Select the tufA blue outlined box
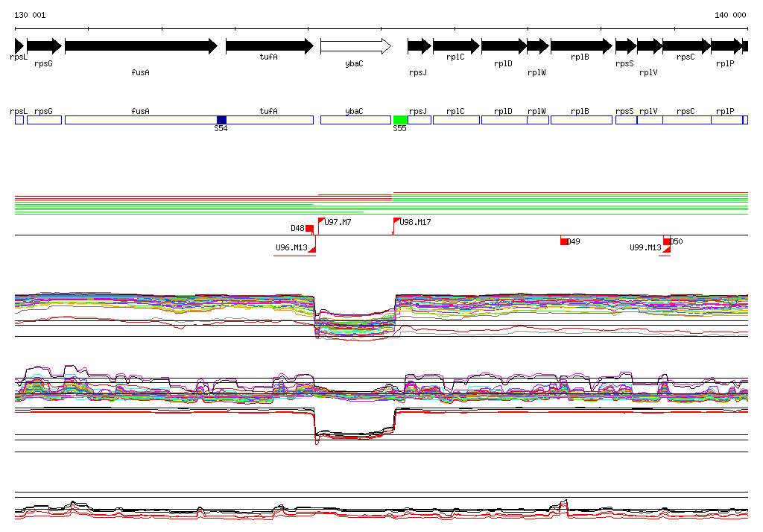The image size is (763, 532). click(270, 120)
